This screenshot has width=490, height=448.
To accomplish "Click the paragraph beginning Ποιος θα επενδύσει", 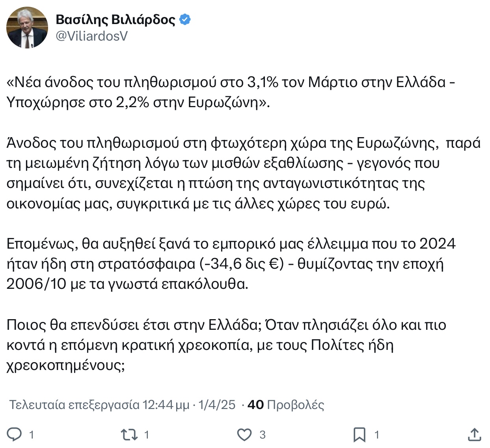I will click(226, 345).
